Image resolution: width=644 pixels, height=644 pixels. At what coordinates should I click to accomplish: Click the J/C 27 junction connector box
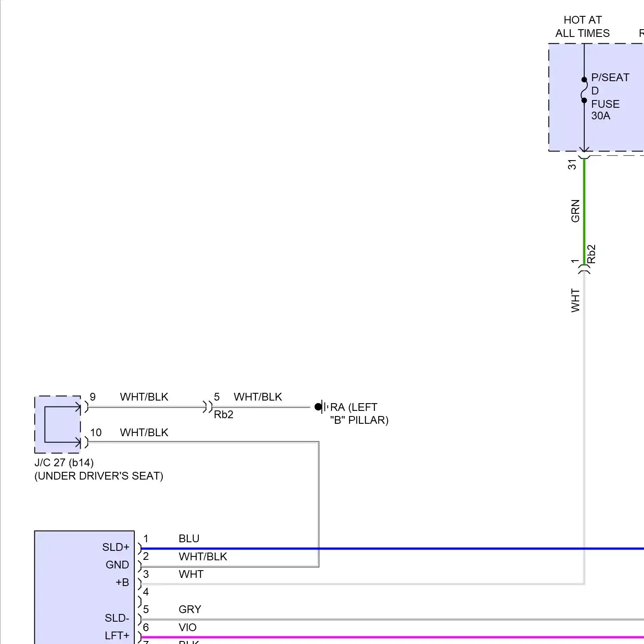tap(58, 425)
